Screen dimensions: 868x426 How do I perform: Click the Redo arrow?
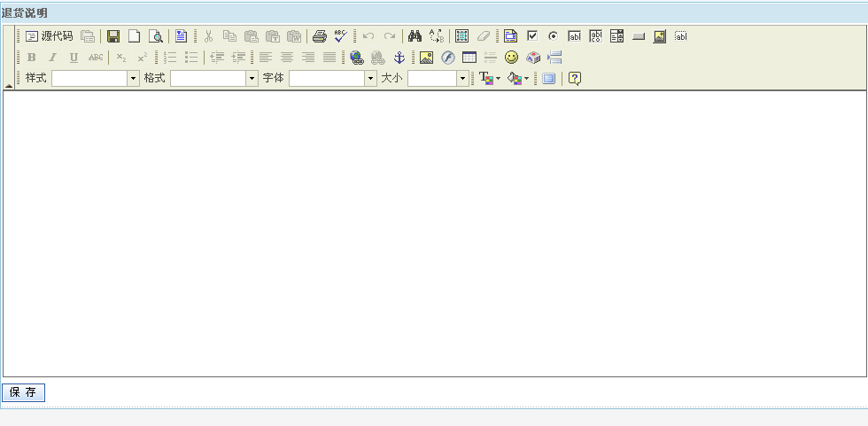[x=390, y=36]
